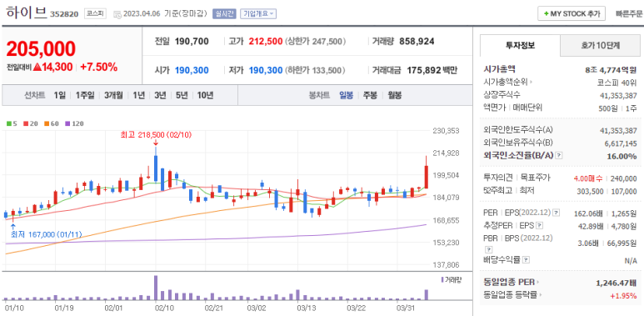The height and width of the screenshot is (316, 644).
Task: Click 하한가 133,500 text
Action: (x=315, y=70)
